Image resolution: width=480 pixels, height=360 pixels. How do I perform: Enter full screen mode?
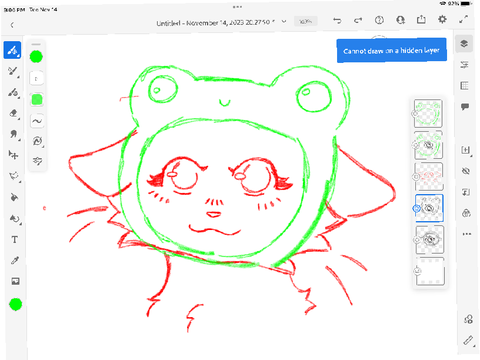click(464, 19)
